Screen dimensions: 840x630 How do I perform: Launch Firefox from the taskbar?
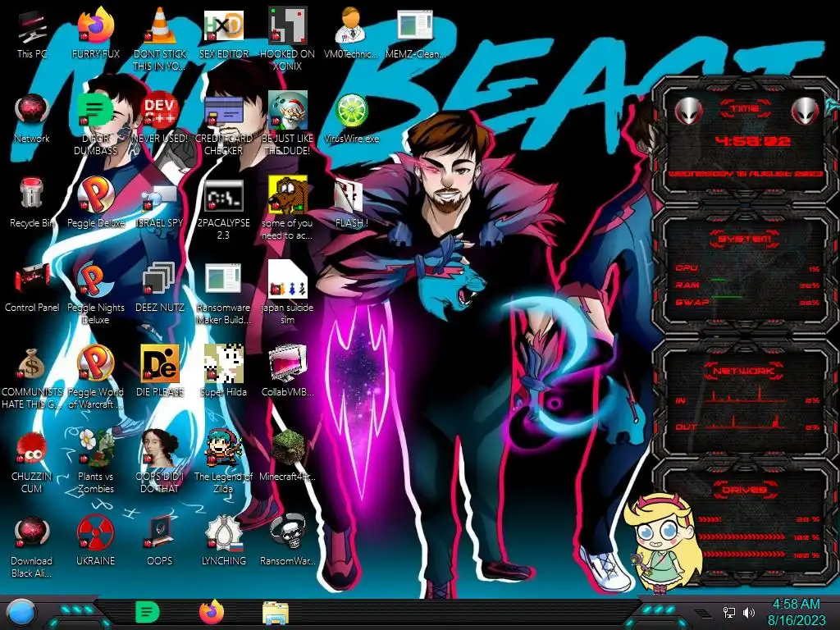coord(212,612)
